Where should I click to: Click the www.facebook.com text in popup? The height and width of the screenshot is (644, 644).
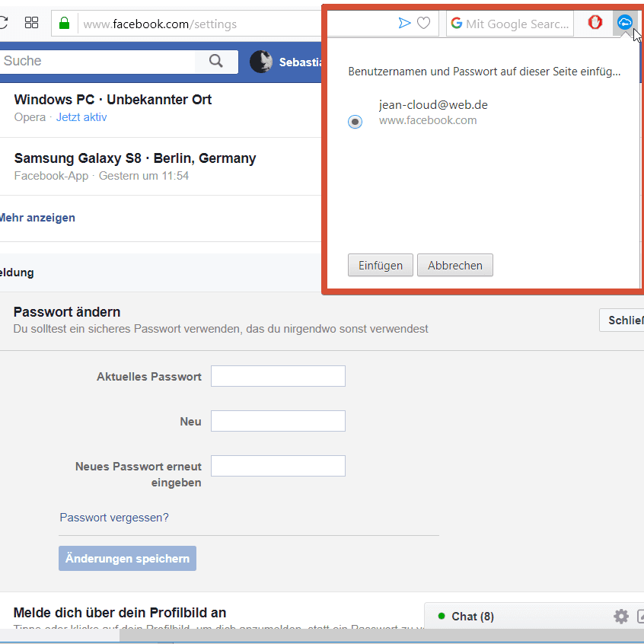428,120
